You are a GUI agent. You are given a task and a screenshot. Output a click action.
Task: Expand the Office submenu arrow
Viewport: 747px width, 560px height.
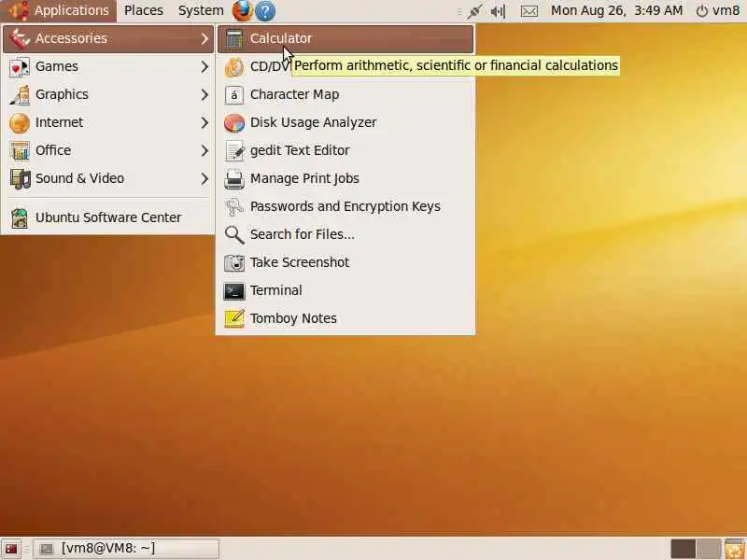coord(204,151)
